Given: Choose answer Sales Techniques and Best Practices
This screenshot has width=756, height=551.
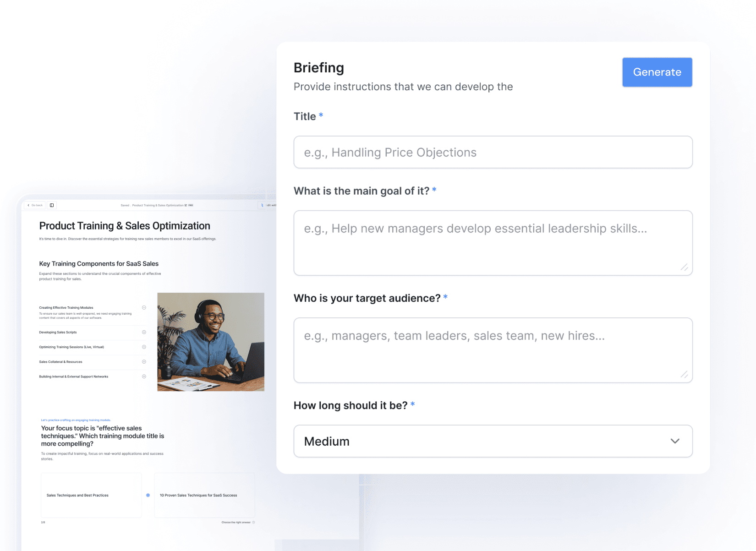Looking at the screenshot, I should 91,495.
